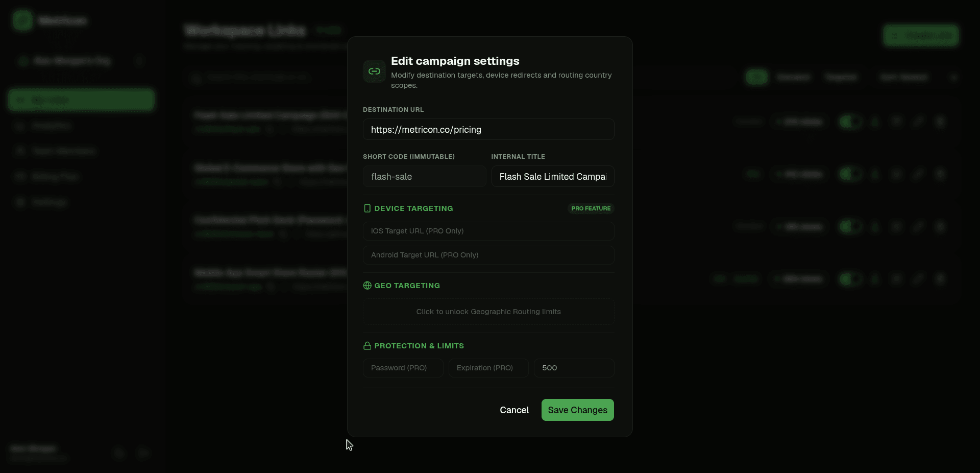Click the Password (PRO) field
The height and width of the screenshot is (473, 980).
[x=403, y=368]
